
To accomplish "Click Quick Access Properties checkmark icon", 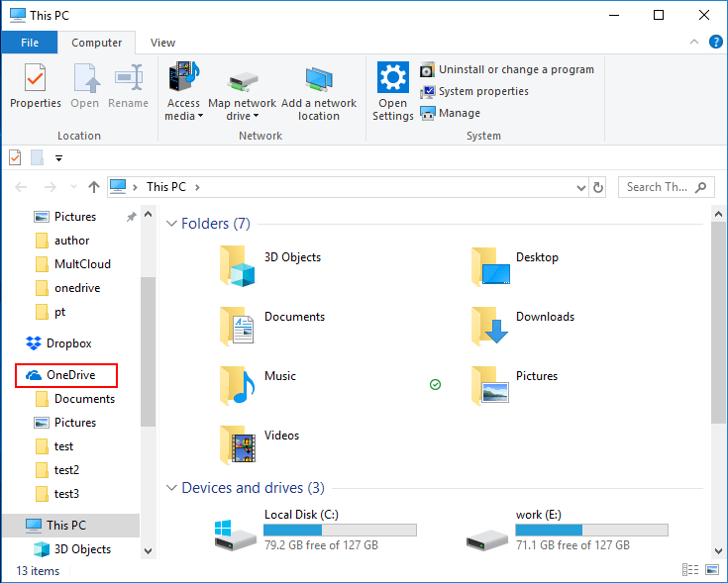I will tap(15, 157).
